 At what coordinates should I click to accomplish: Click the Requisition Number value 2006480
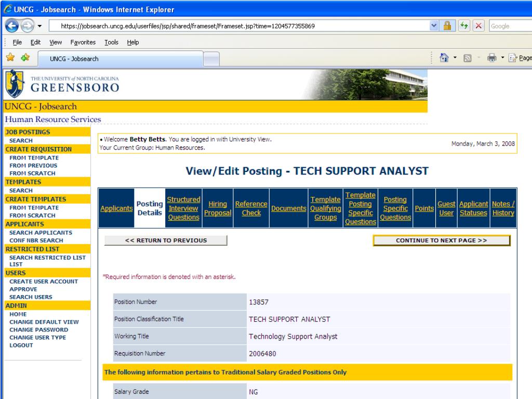click(x=262, y=353)
